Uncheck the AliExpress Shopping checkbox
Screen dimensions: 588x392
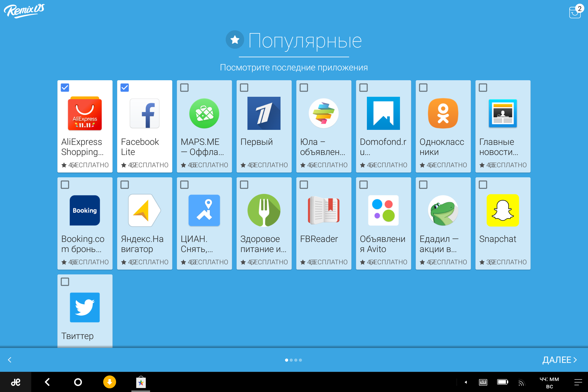click(65, 88)
